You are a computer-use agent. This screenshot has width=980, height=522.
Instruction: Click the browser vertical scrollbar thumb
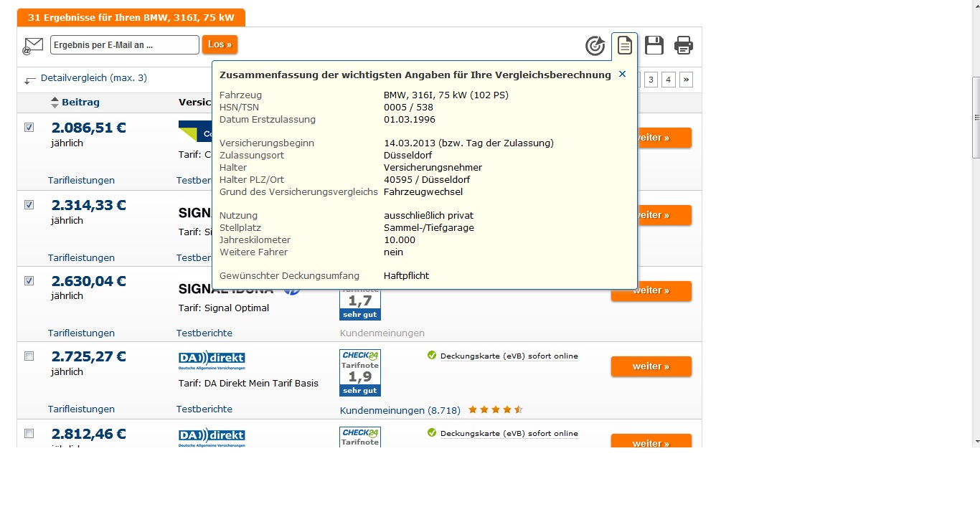975,117
